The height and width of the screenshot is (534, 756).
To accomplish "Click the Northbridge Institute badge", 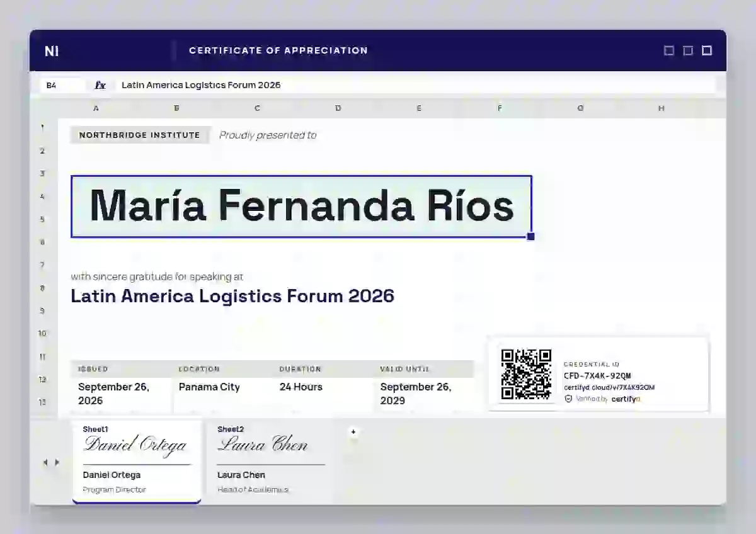I will pyautogui.click(x=140, y=135).
